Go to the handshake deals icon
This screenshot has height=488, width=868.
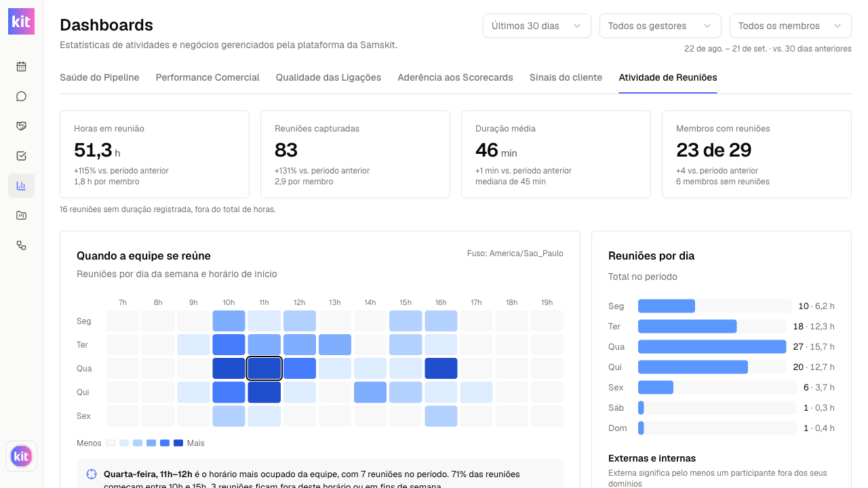tap(21, 126)
